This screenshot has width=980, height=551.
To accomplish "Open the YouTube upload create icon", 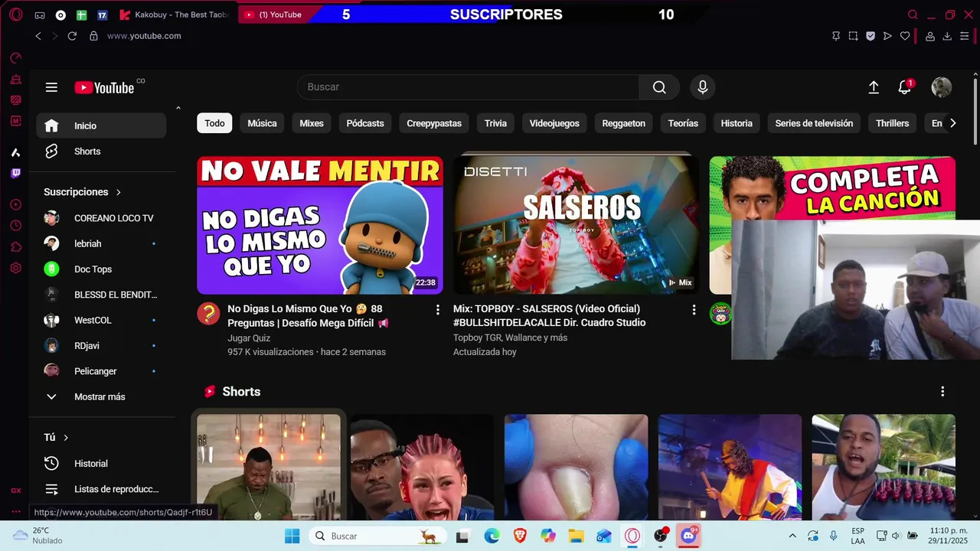I will (874, 87).
